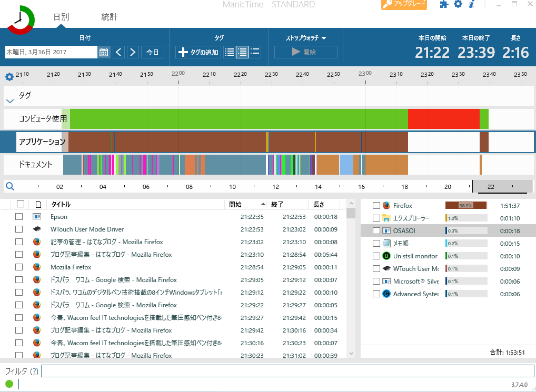Click the version number 3.7.4.0
Screen dimensions: 536x392
[x=519, y=385]
